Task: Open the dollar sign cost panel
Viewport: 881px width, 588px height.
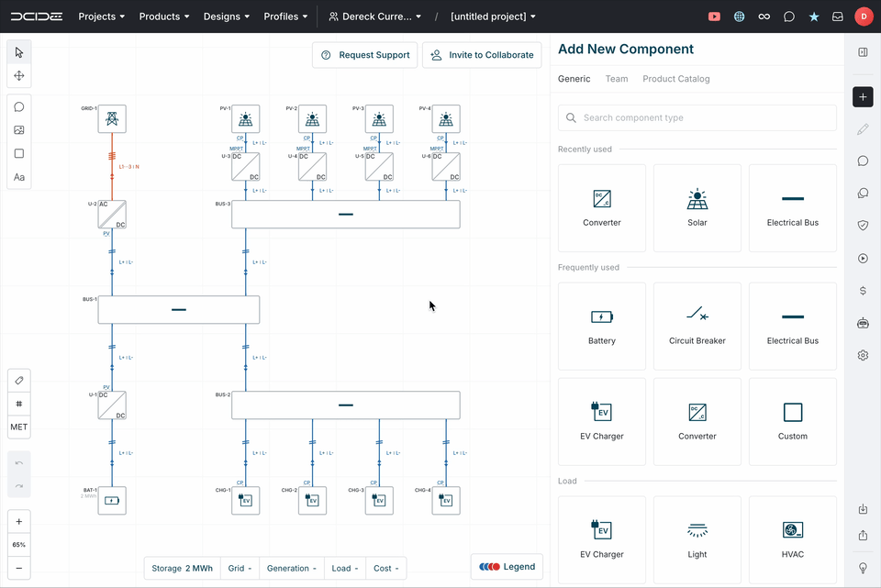Action: click(863, 291)
